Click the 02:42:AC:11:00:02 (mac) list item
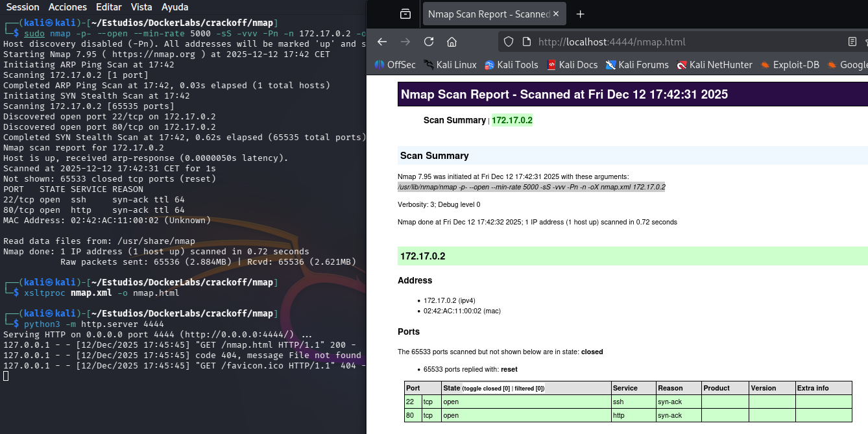 462,311
